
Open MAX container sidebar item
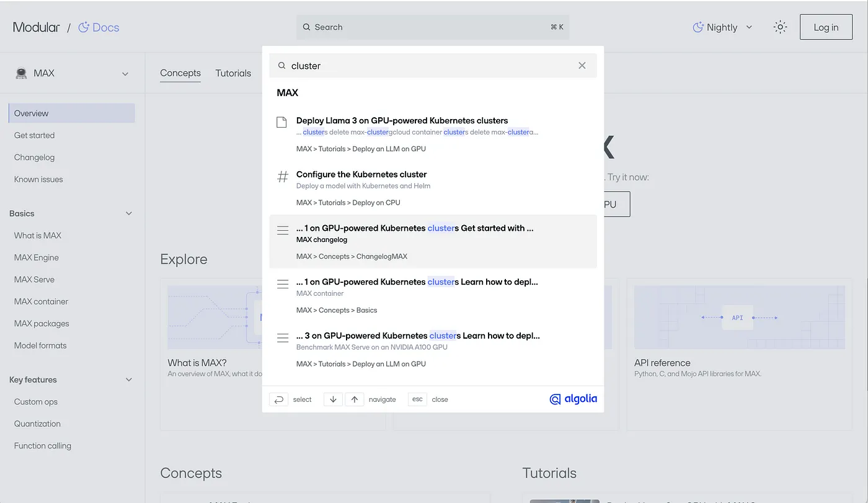tap(42, 301)
